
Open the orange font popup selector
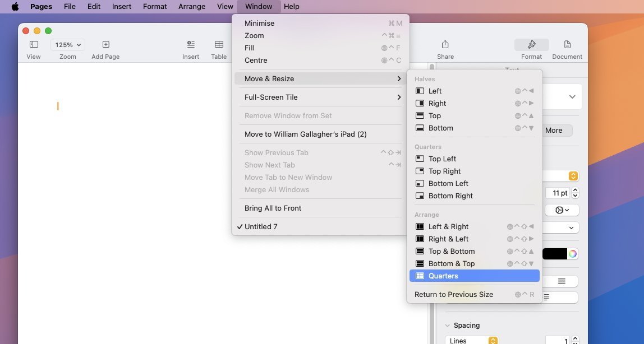[x=573, y=176]
